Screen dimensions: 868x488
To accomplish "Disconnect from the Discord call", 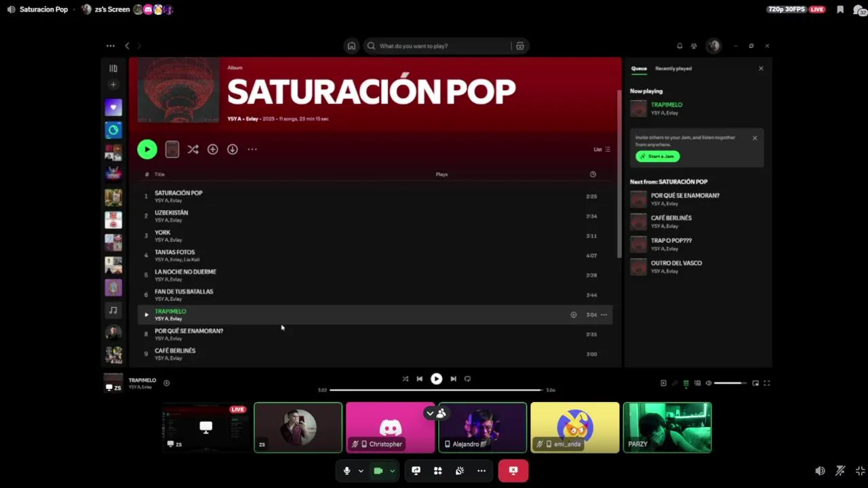I will pyautogui.click(x=513, y=471).
